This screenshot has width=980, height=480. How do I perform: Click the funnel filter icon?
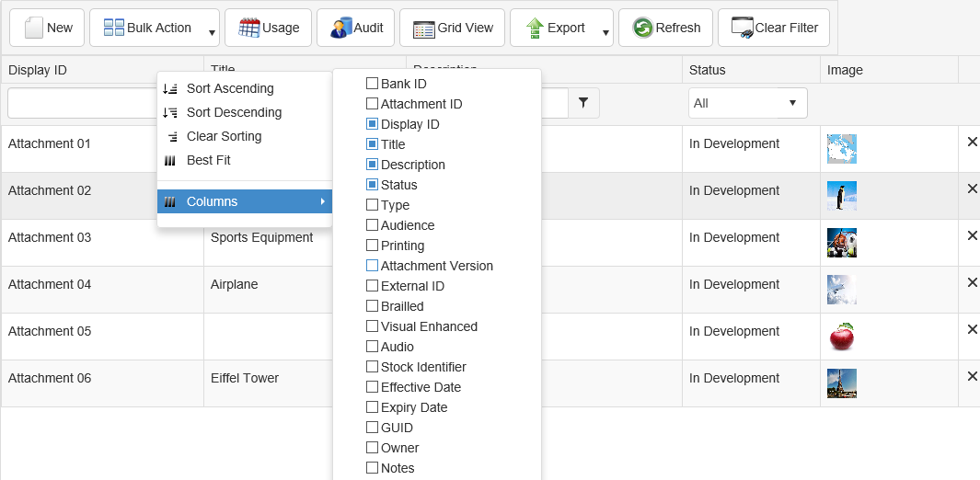tap(583, 103)
